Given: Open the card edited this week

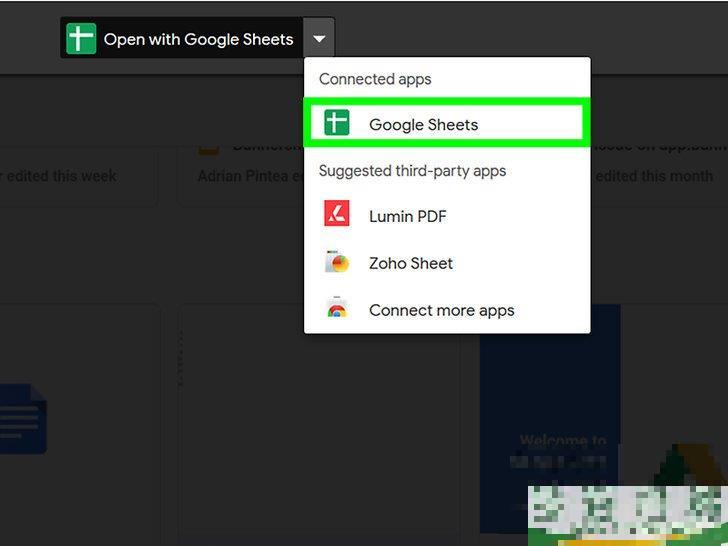Looking at the screenshot, I should coord(70,172).
